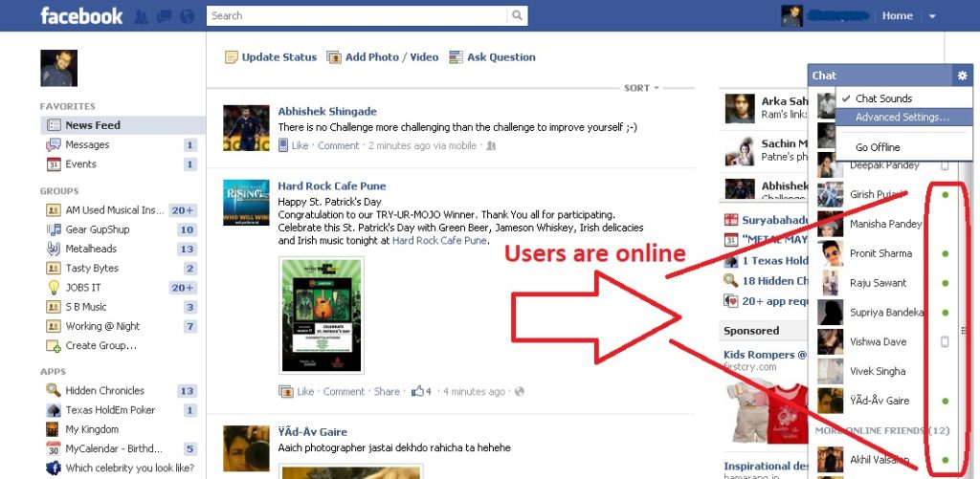Open the SORT dropdown on news feed

642,88
